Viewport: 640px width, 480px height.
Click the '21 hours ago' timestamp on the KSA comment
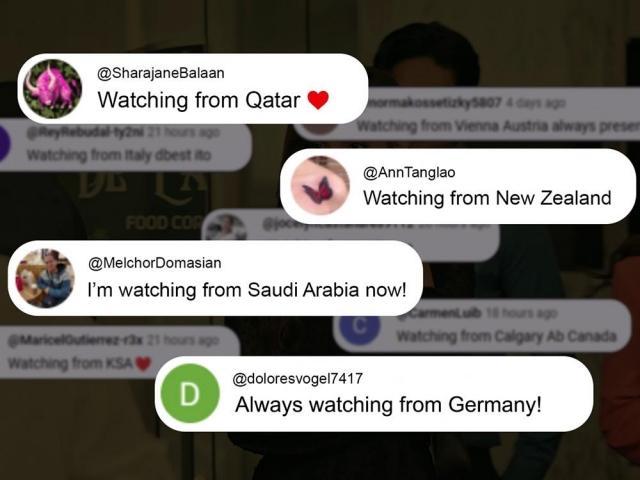183,340
